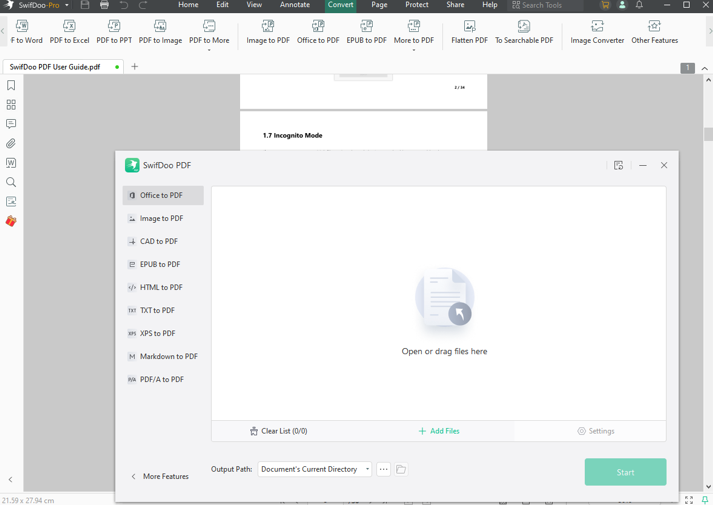This screenshot has height=505, width=713.
Task: Click the conversion history icon in dialog header
Action: coord(618,165)
